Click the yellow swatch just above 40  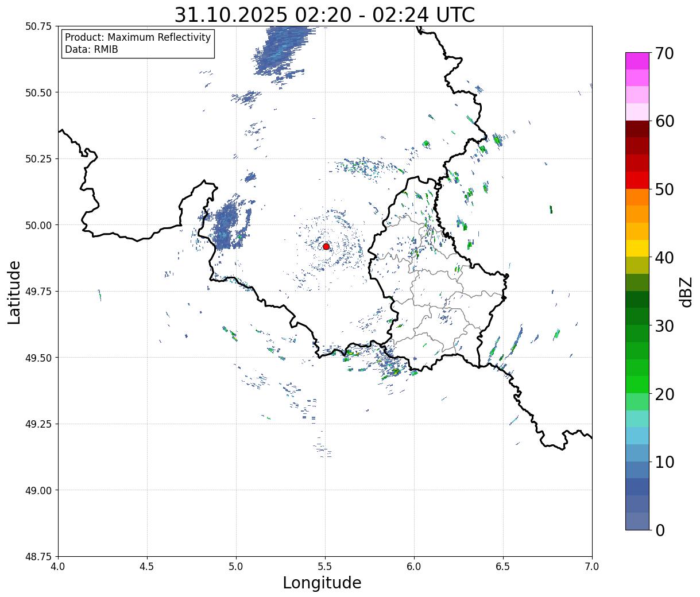(637, 248)
